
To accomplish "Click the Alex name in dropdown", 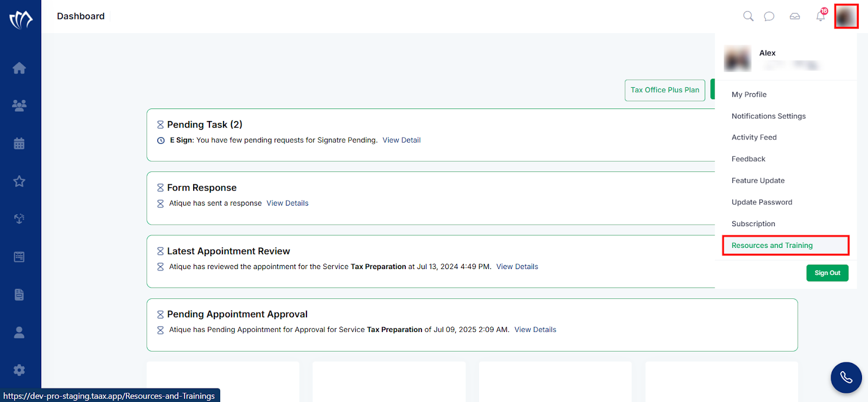I will pyautogui.click(x=767, y=53).
